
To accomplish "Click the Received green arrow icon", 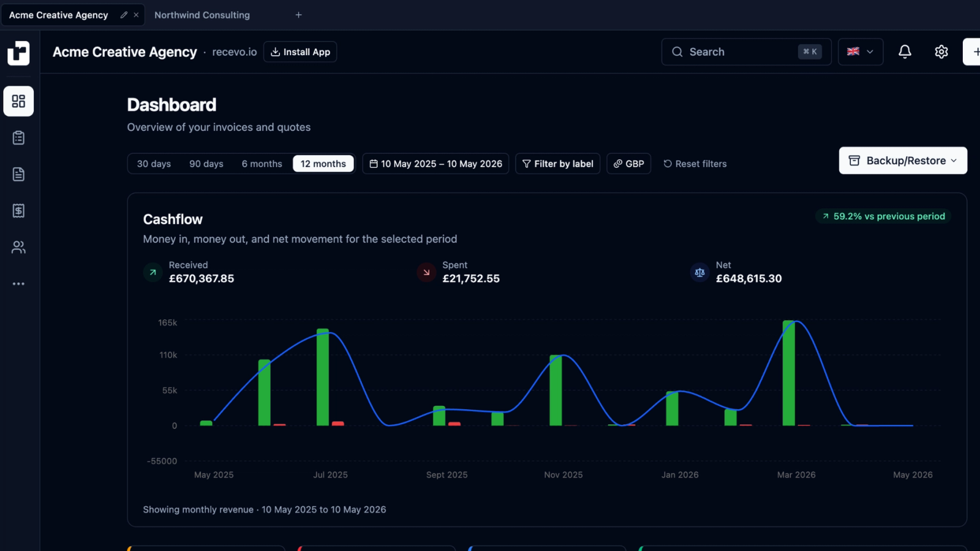I will 153,272.
